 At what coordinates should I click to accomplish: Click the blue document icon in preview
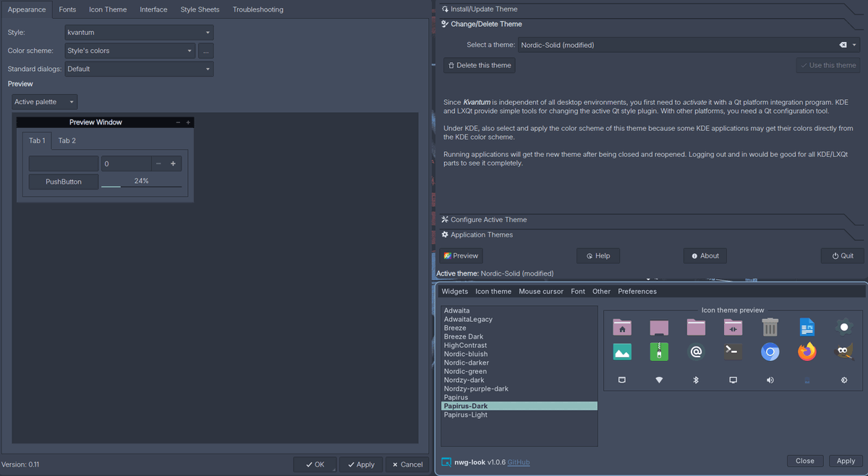coord(807,328)
